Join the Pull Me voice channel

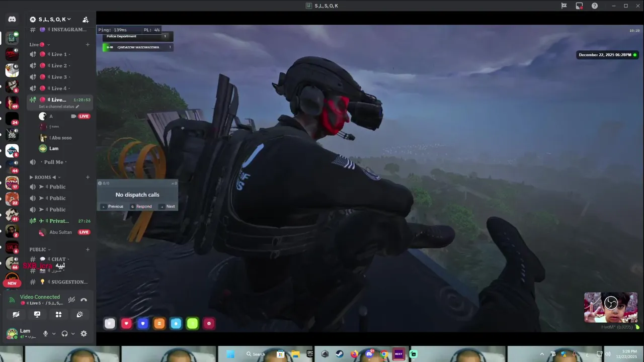pyautogui.click(x=60, y=162)
